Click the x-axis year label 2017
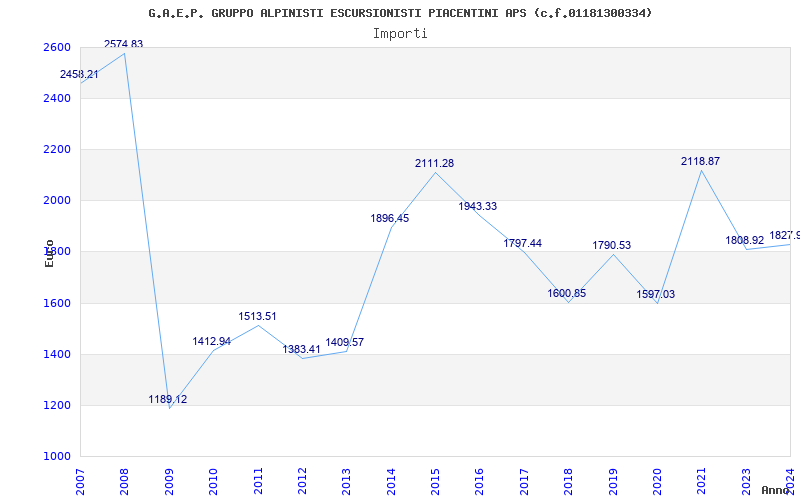Image resolution: width=800 pixels, height=500 pixels. coord(524,481)
